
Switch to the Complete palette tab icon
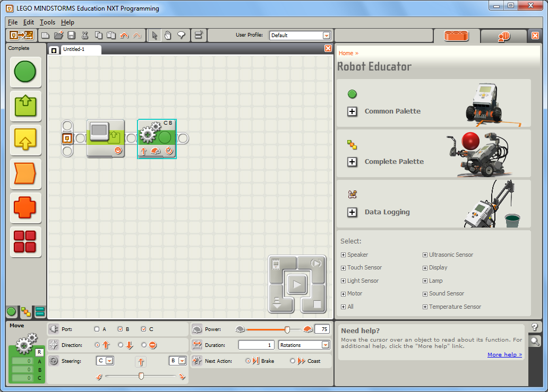coord(26,312)
